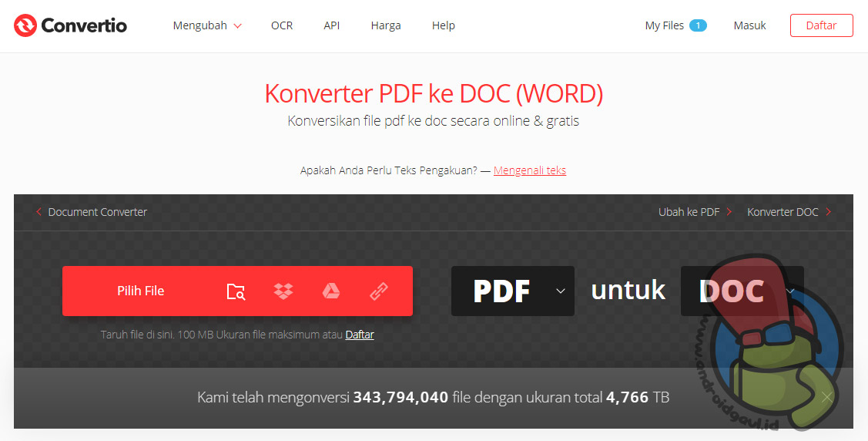Viewport: 868px width, 441px height.
Task: Open the PDF source format dropdown
Action: click(513, 291)
